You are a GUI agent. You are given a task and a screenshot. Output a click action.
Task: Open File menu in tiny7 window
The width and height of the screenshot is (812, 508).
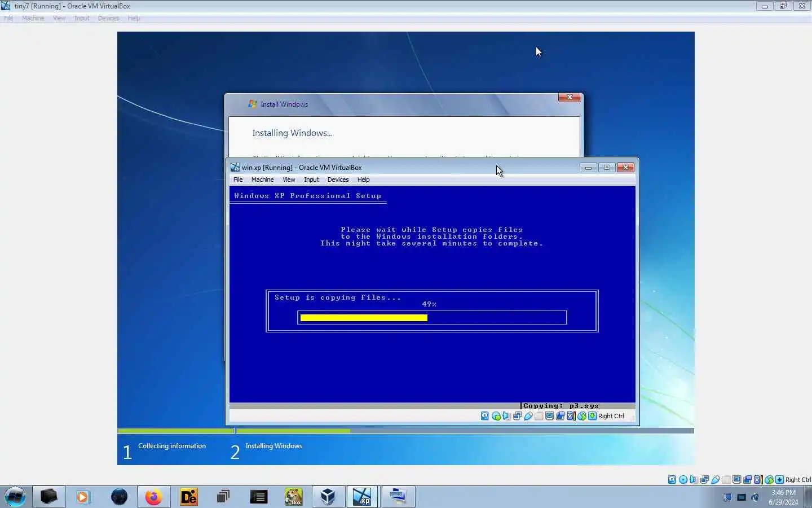[x=8, y=18]
